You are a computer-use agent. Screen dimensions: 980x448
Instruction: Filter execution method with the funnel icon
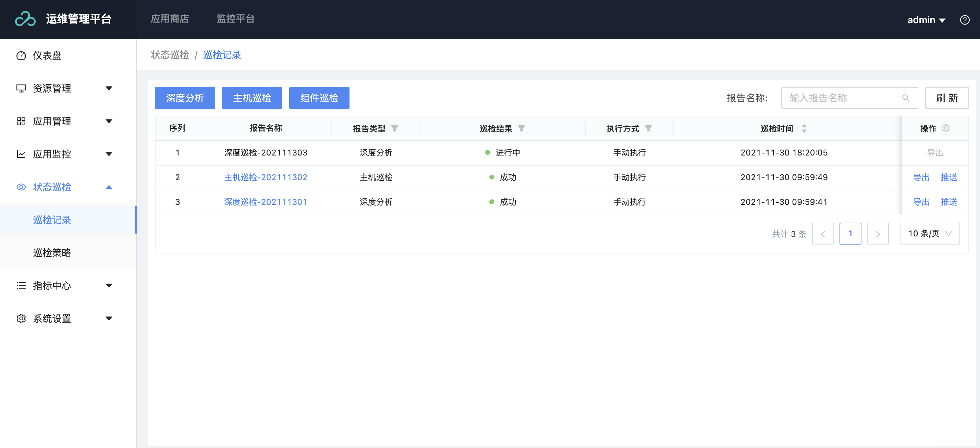tap(648, 128)
